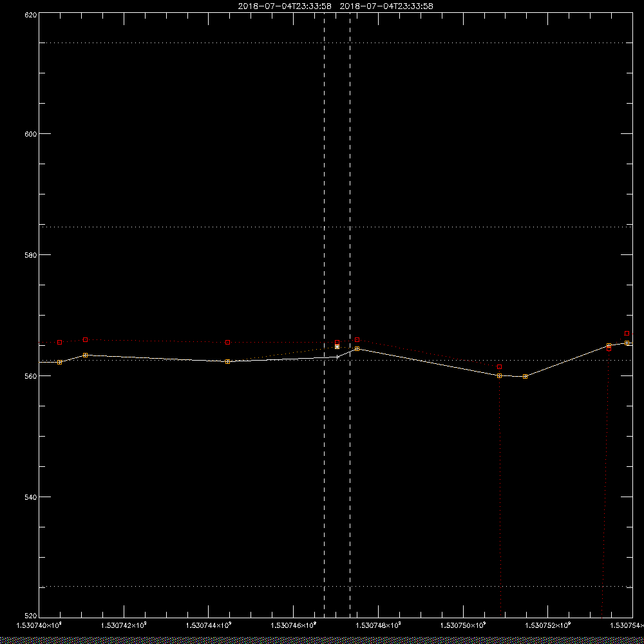
Task: Click orange marker just right of dashed lines
Action: (x=357, y=348)
